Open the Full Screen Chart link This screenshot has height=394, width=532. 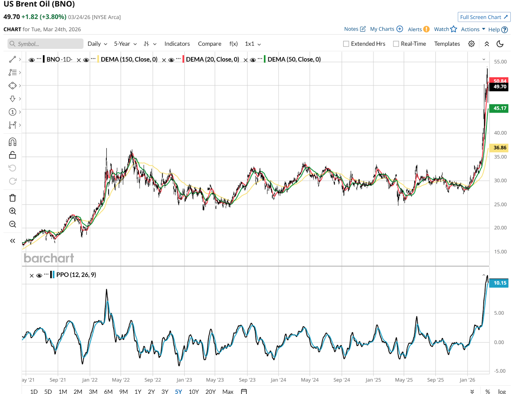click(484, 17)
